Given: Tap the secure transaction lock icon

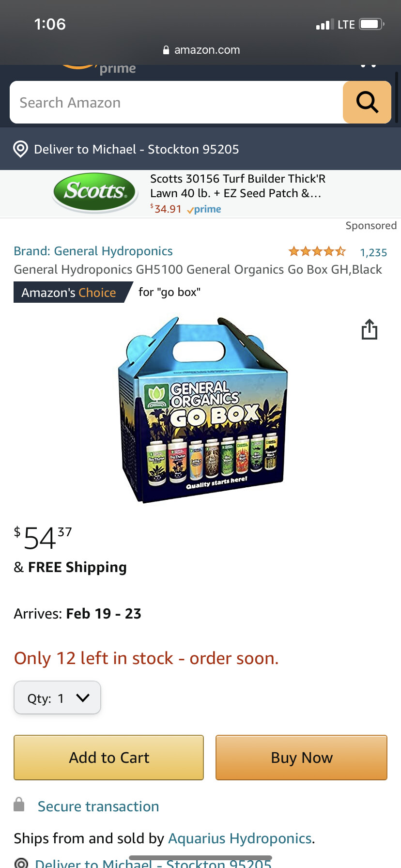Looking at the screenshot, I should tap(19, 804).
